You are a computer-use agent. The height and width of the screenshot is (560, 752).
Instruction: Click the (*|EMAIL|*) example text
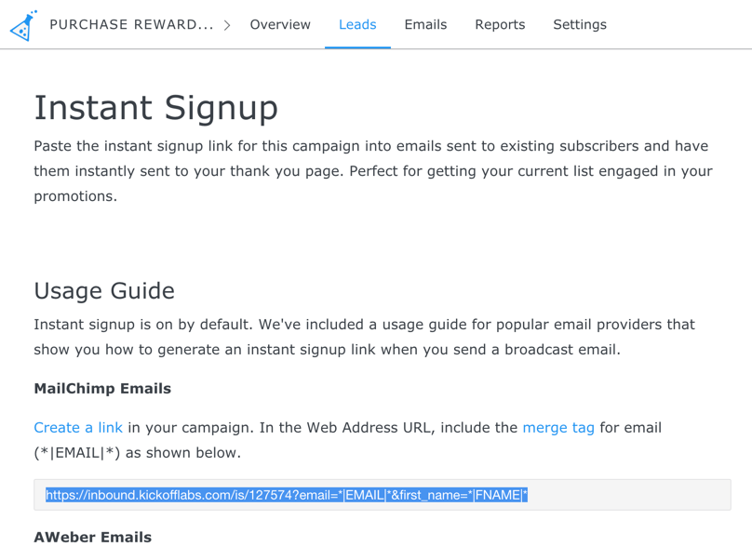click(77, 453)
